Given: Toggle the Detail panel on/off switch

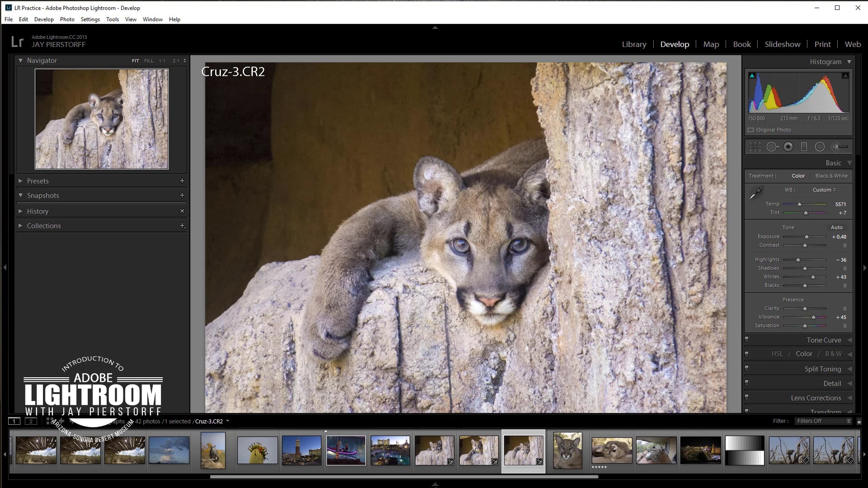Looking at the screenshot, I should [x=747, y=383].
